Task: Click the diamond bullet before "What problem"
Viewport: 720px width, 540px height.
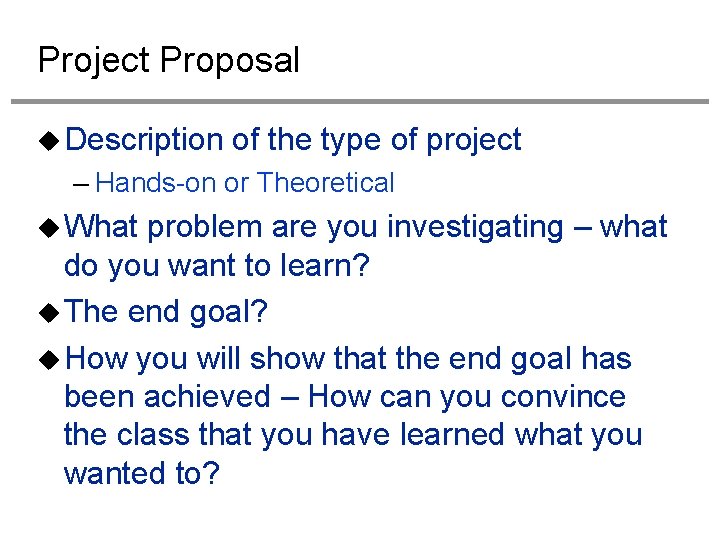Action: (x=49, y=227)
